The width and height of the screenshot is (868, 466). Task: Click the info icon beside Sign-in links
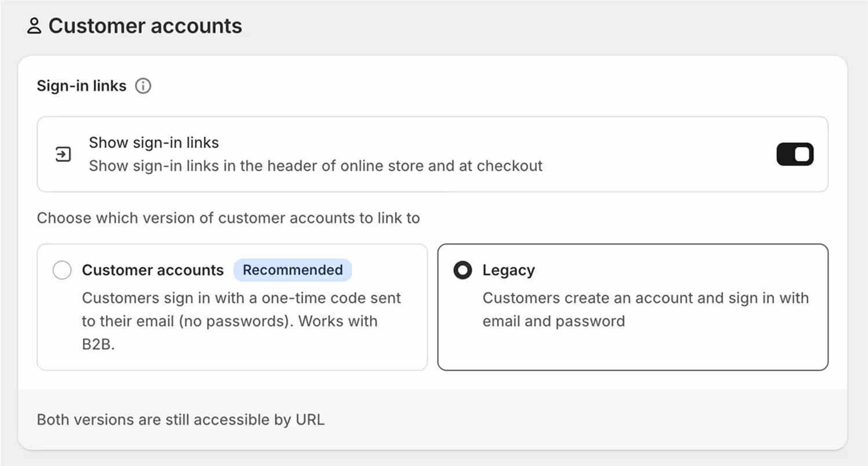[142, 86]
